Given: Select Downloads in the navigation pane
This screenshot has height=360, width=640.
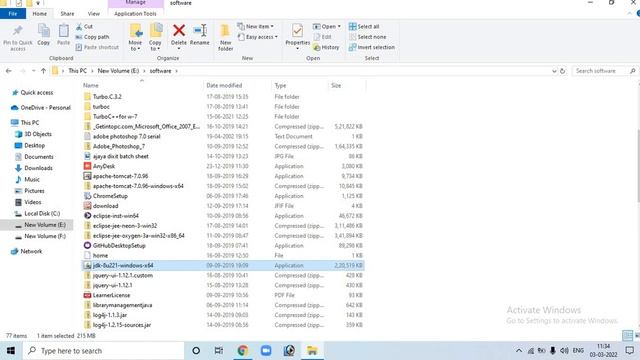Looking at the screenshot, I should [38, 168].
